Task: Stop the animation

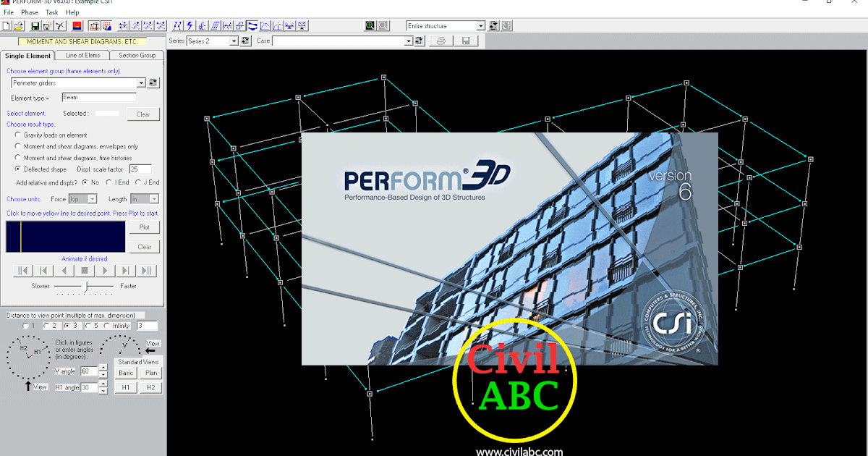Action: (84, 271)
